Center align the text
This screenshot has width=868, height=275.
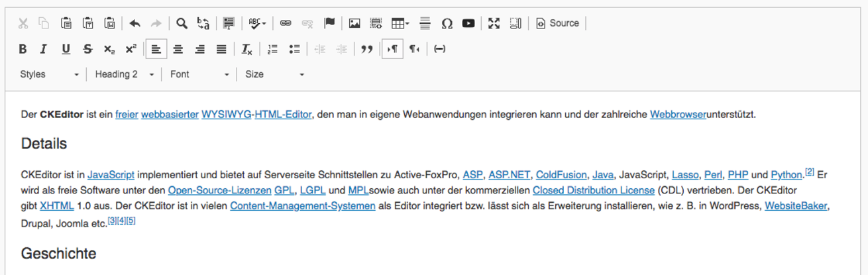pos(178,49)
